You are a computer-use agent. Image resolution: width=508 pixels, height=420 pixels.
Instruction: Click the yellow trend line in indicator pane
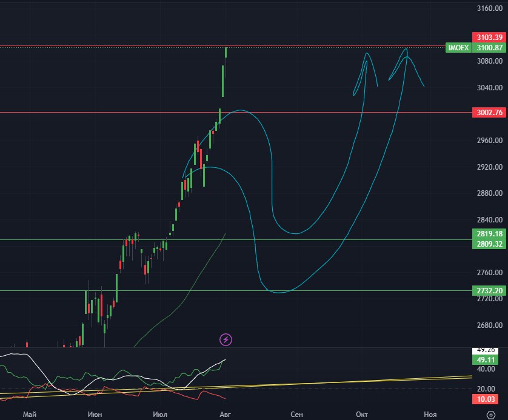tap(364, 382)
